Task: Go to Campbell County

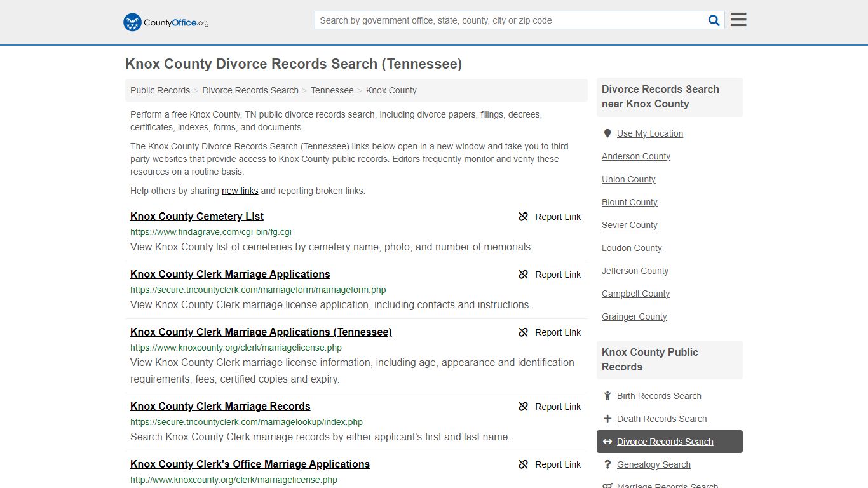Action: (x=636, y=294)
